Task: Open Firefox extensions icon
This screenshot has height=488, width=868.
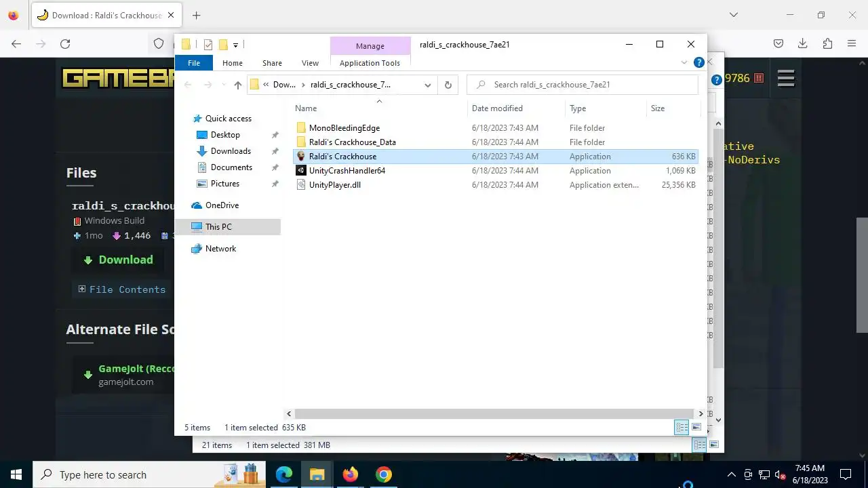Action: click(x=827, y=44)
